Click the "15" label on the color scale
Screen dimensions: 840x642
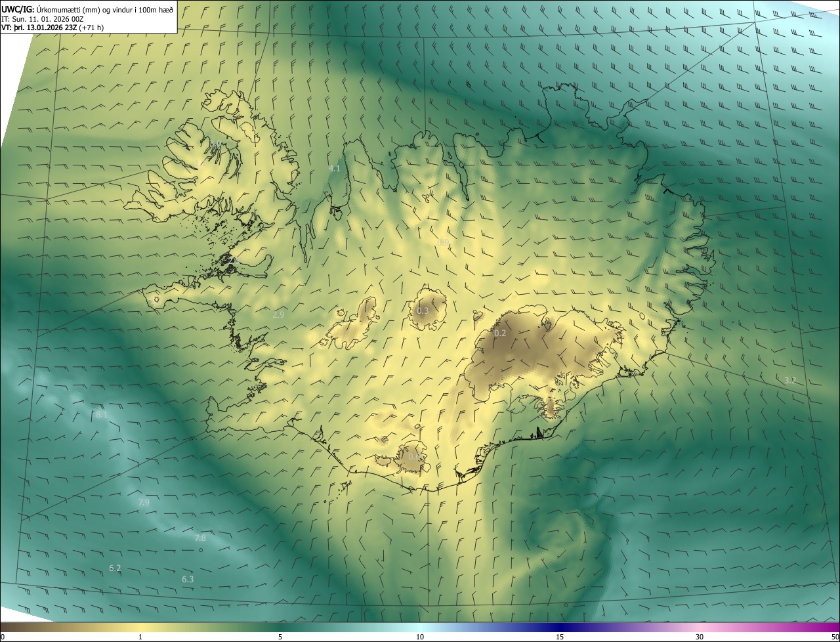coord(560,637)
